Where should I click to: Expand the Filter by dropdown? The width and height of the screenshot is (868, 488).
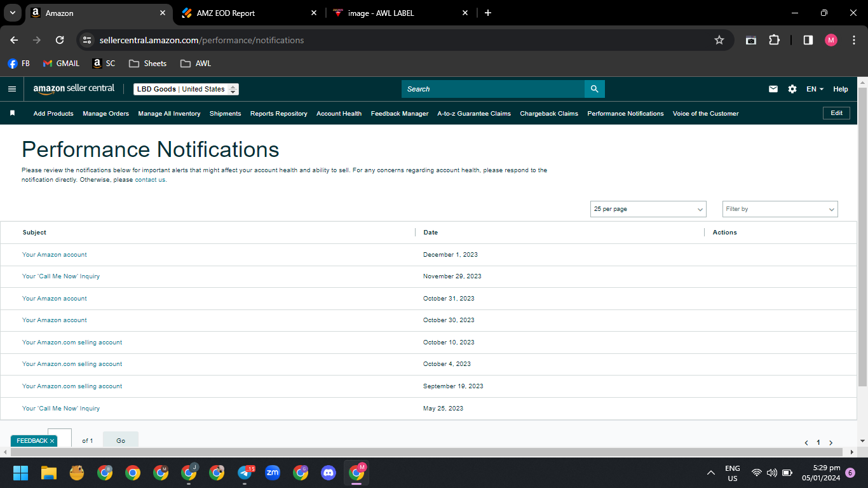780,209
